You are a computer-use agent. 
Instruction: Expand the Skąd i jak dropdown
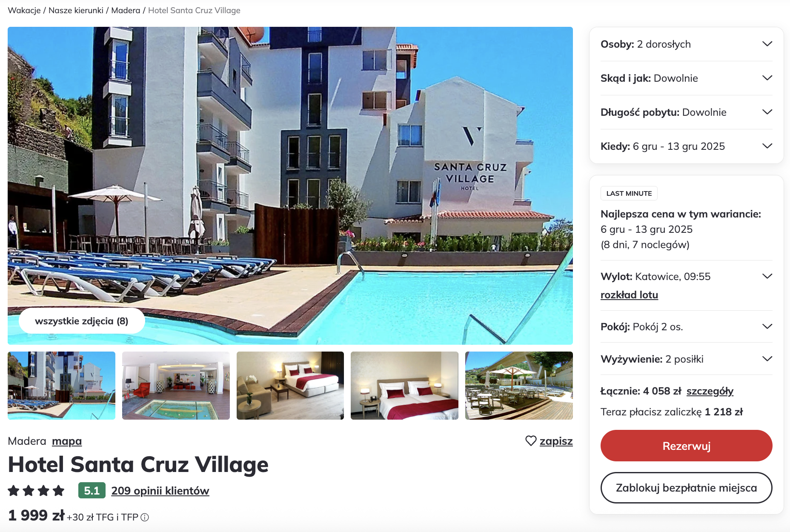[x=686, y=78]
